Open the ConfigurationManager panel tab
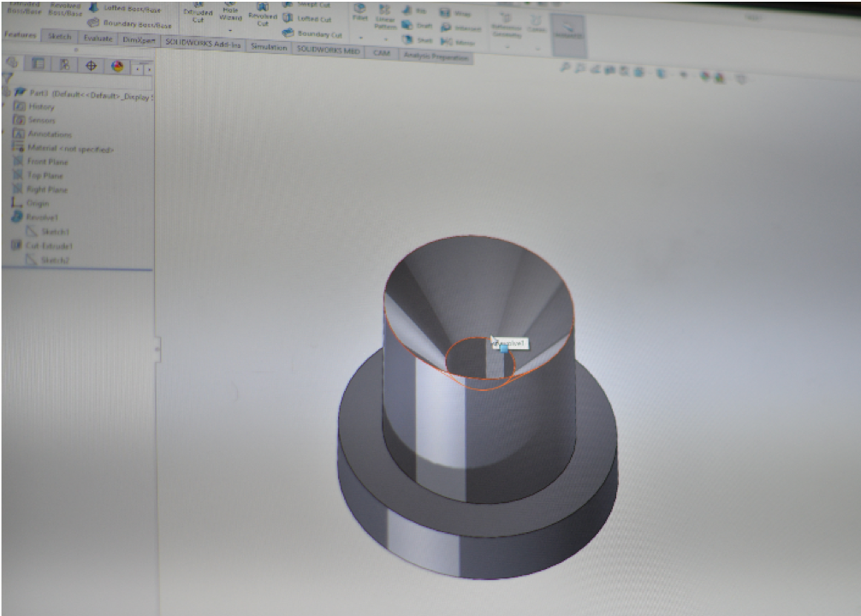The height and width of the screenshot is (616, 861). 64,65
